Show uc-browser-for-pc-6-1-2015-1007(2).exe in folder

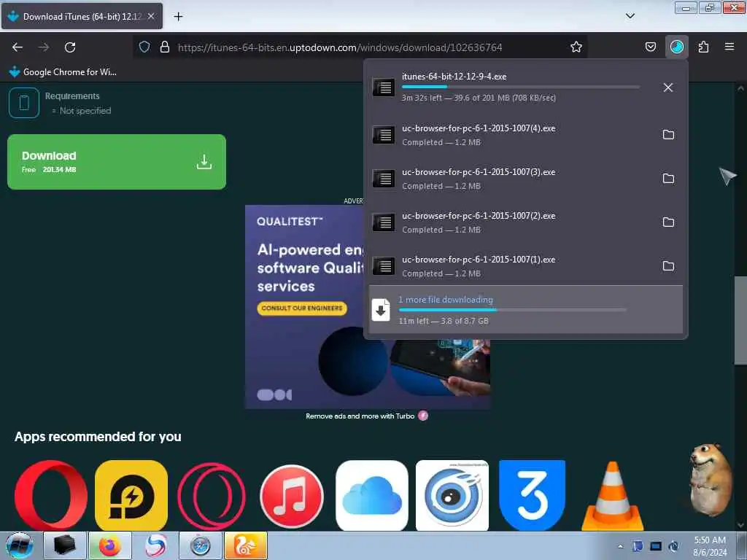click(x=668, y=222)
